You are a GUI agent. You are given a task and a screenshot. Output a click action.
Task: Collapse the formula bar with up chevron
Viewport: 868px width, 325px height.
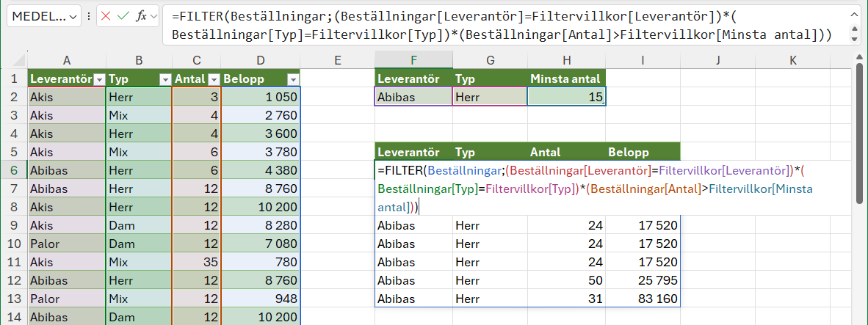[853, 15]
